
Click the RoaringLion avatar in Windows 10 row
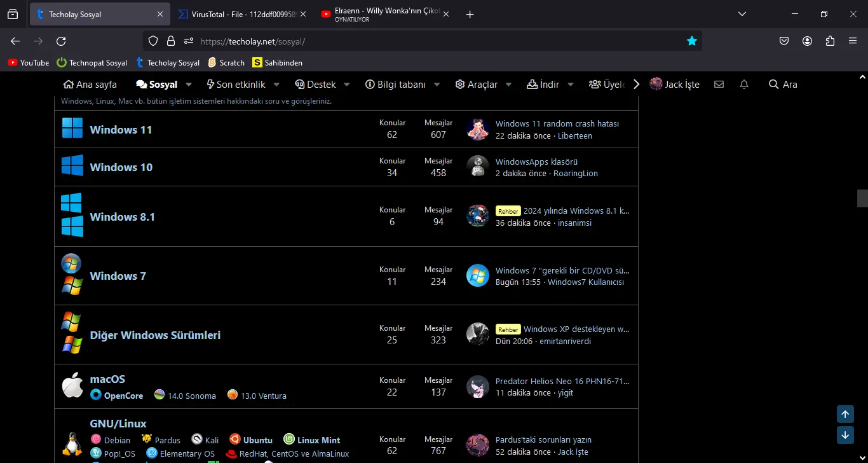pyautogui.click(x=477, y=167)
